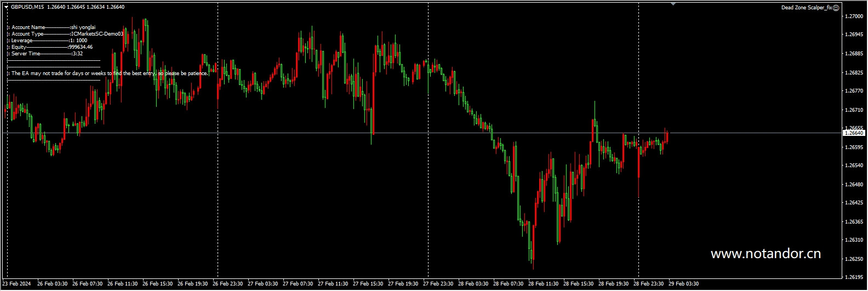868x291 pixels.
Task: Click the 1.26770 price scale label
Action: point(854,91)
